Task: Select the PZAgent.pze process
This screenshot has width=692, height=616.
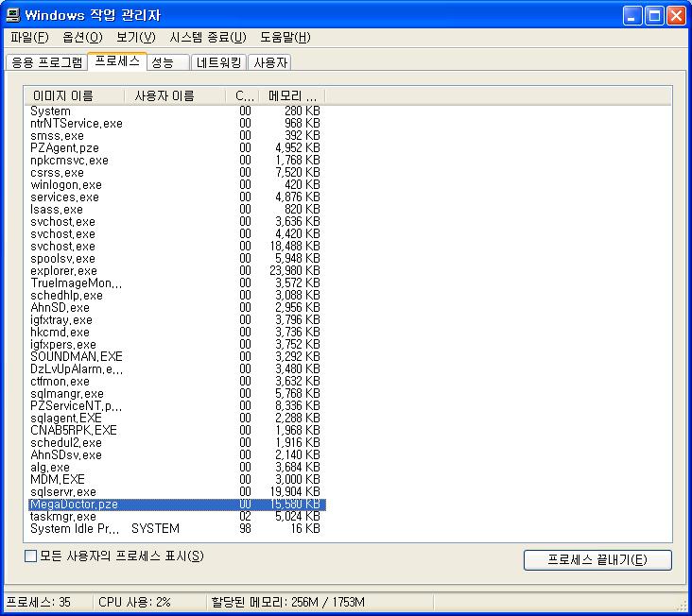Action: pyautogui.click(x=177, y=147)
